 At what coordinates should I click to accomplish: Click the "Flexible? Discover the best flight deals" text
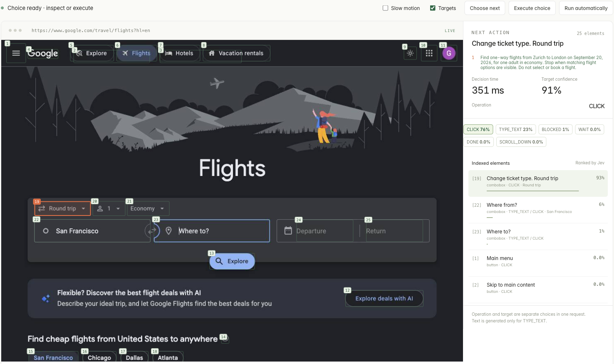coord(129,292)
